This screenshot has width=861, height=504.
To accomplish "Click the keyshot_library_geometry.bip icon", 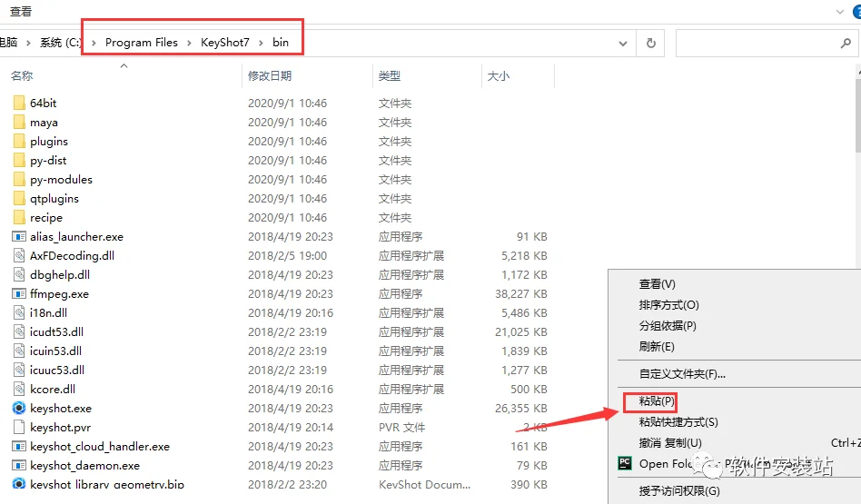I will tap(19, 484).
